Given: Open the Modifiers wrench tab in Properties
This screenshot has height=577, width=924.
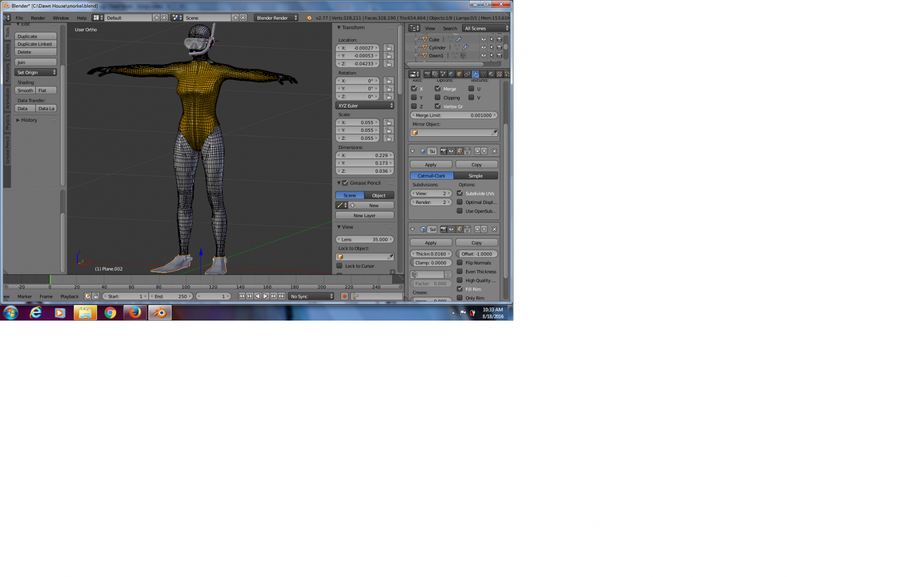Looking at the screenshot, I should click(475, 74).
